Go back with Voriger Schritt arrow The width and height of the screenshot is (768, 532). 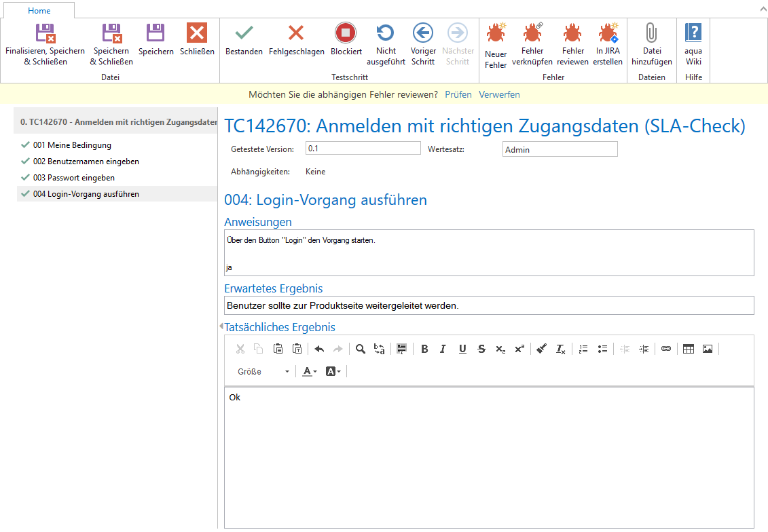point(423,33)
